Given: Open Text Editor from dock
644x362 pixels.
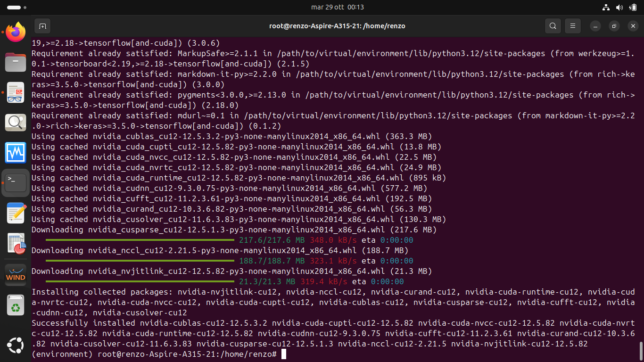Looking at the screenshot, I should [x=16, y=213].
